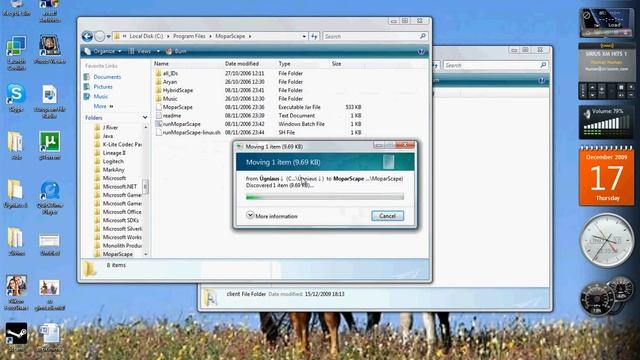Select the Videos folder on the desktop
The image size is (640, 360).
(x=16, y=241)
